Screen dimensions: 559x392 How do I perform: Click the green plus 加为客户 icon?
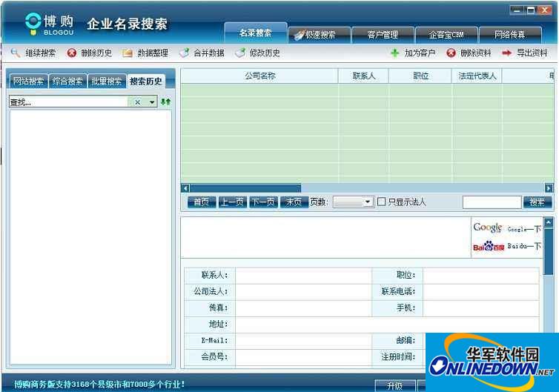pos(394,53)
